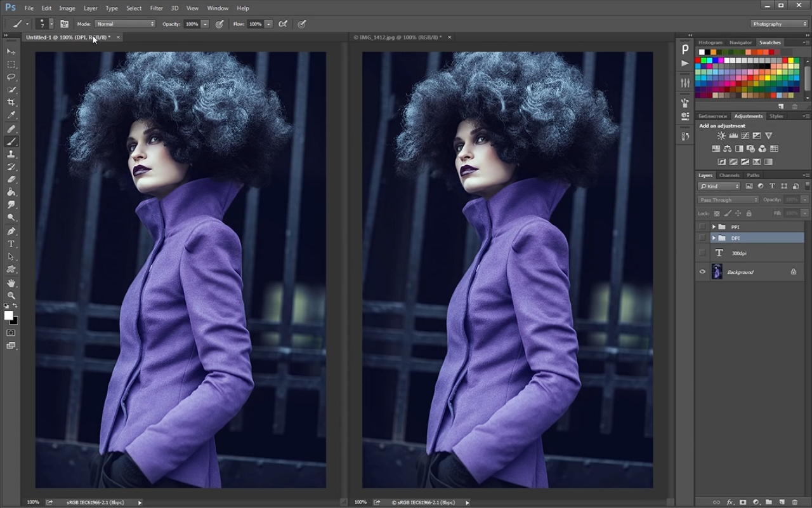Expand the PPI layer group
This screenshot has width=812, height=508.
pos(714,227)
